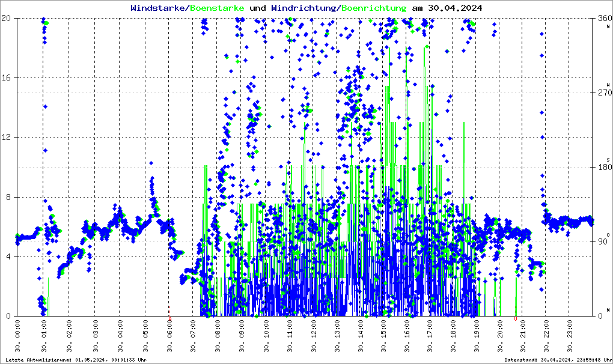The width and height of the screenshot is (613, 364).
Task: Click the time label '30. 18:00'
Action: tap(453, 336)
